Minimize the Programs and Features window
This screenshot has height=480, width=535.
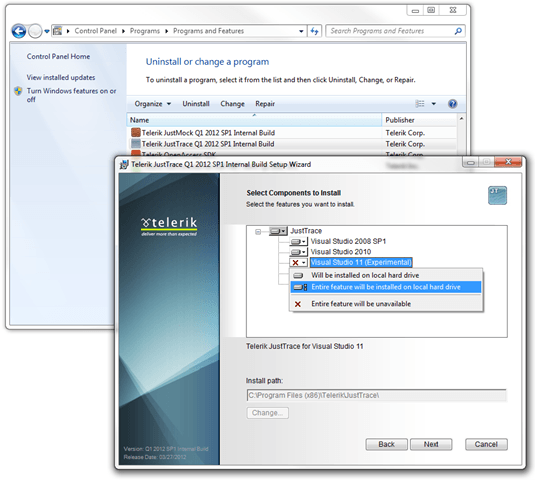click(x=415, y=10)
